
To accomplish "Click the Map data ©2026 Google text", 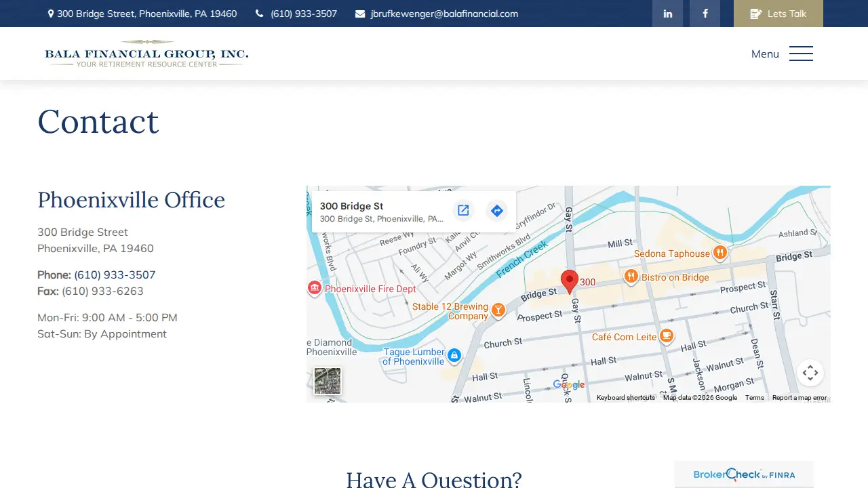I will point(700,398).
